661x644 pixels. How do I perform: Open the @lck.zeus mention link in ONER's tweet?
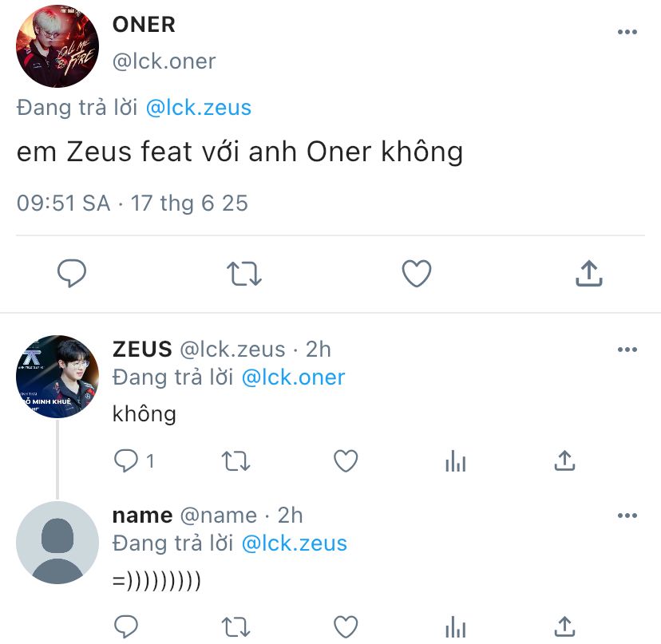[198, 108]
